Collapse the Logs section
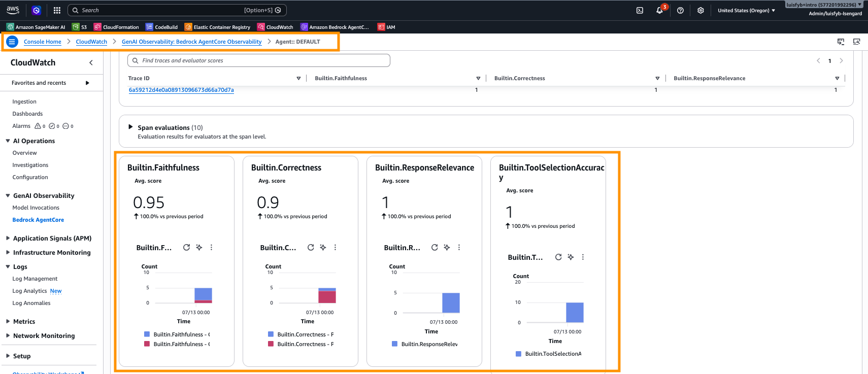The width and height of the screenshot is (868, 374). pos(8,266)
